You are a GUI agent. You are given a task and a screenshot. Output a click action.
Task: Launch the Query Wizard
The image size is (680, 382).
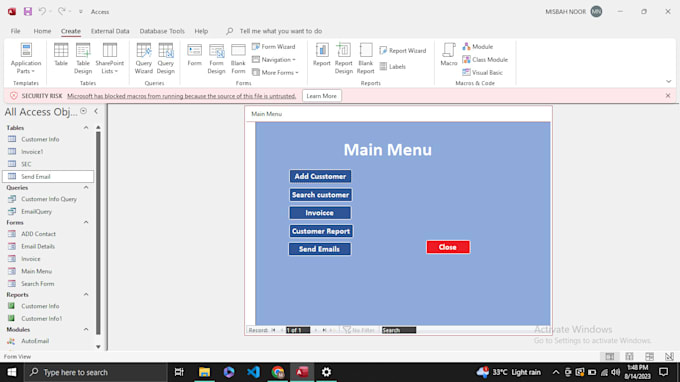pyautogui.click(x=144, y=59)
